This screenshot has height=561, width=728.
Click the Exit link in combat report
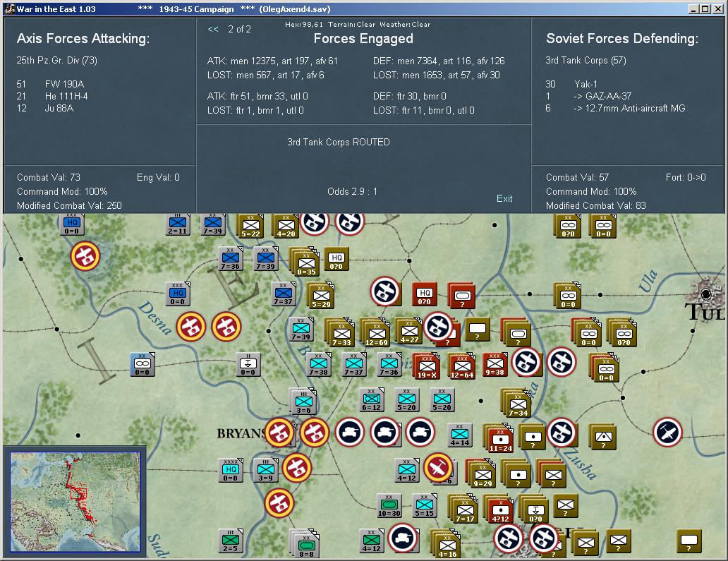(x=504, y=198)
